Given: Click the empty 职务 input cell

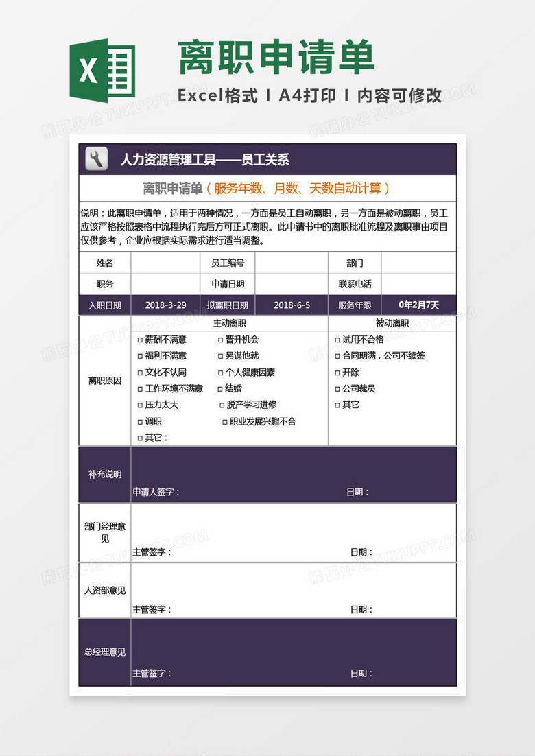Looking at the screenshot, I should tap(165, 284).
